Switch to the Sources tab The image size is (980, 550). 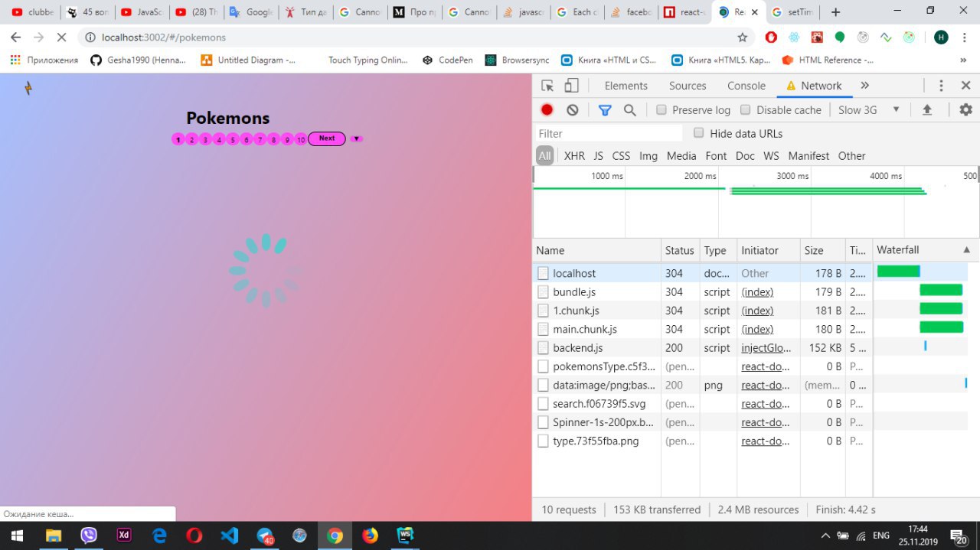pyautogui.click(x=688, y=86)
